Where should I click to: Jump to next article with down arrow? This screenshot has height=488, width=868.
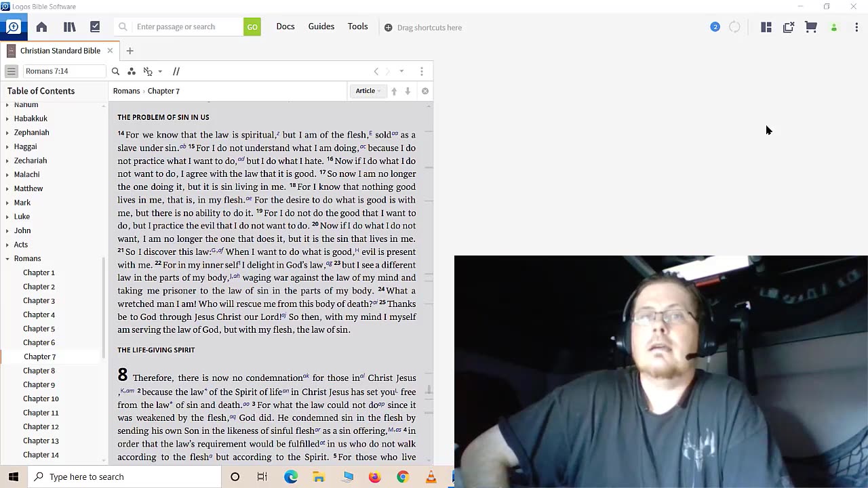[408, 91]
